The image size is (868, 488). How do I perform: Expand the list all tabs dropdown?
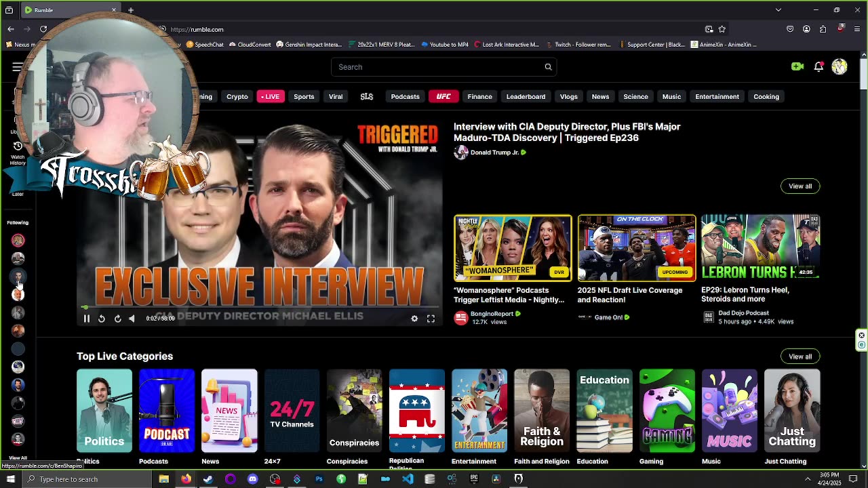[x=778, y=10]
